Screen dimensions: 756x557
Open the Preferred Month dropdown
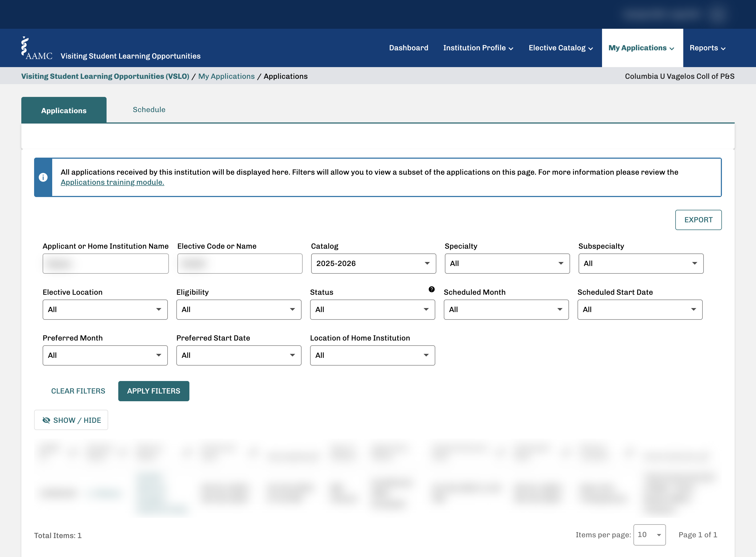[x=105, y=355]
